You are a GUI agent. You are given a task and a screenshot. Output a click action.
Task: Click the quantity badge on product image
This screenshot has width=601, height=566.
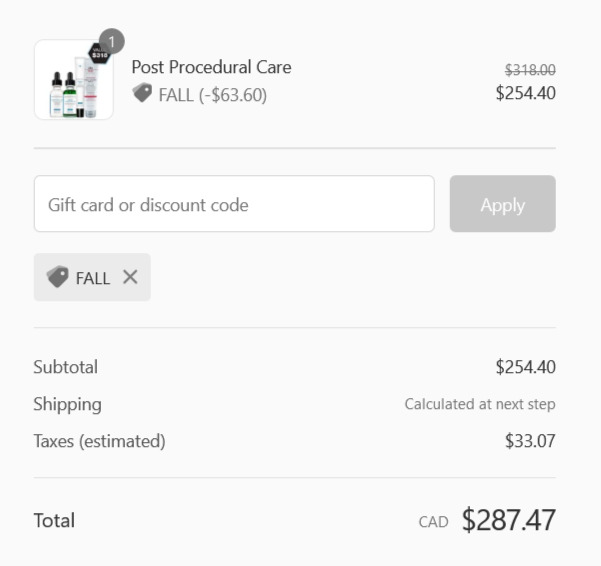point(112,41)
